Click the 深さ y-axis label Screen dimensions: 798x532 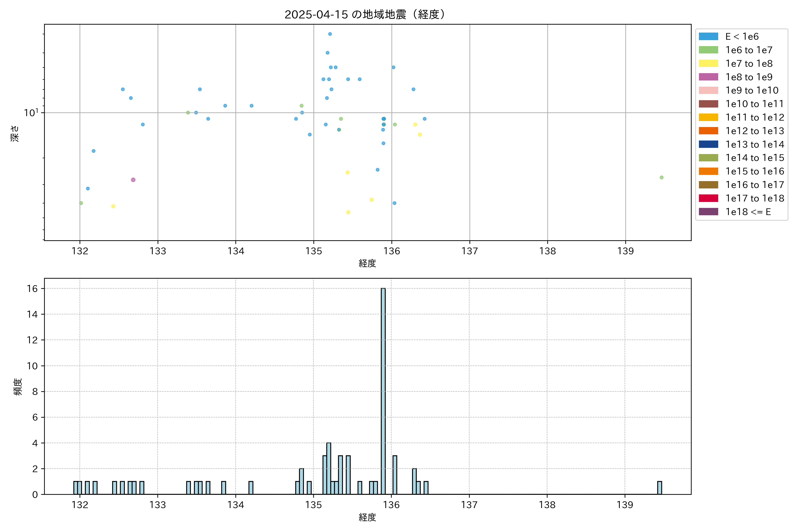point(15,133)
